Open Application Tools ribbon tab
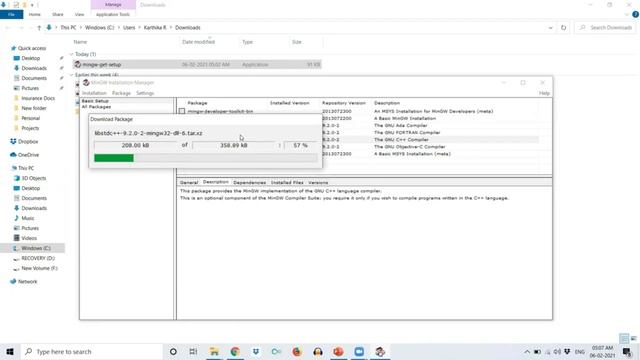The width and height of the screenshot is (640, 360). [x=113, y=14]
